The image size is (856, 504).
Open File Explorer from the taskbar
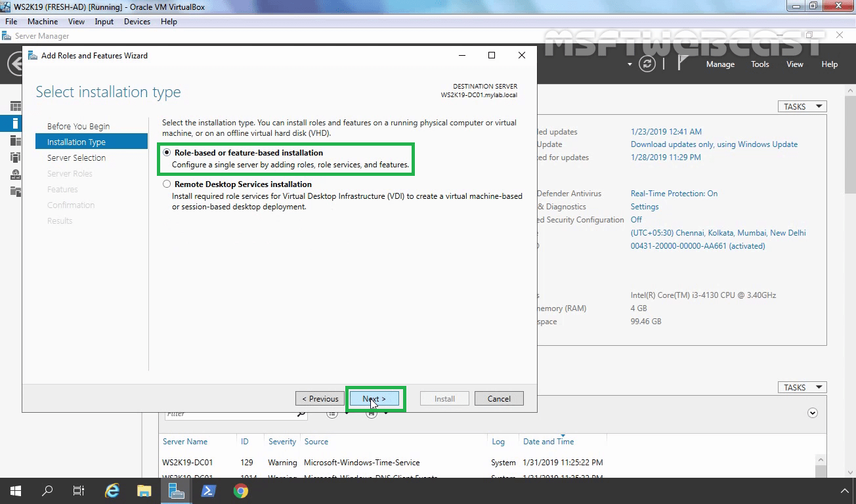(x=144, y=490)
